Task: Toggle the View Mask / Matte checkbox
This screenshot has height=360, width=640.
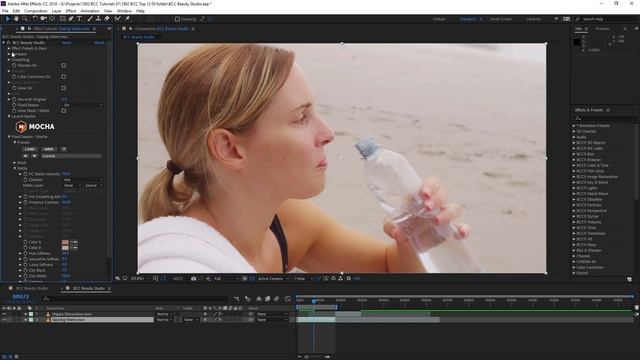Action: 64,111
